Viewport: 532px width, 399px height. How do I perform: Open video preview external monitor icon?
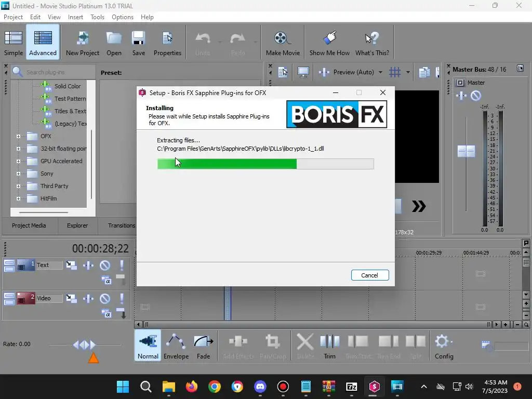coord(303,72)
